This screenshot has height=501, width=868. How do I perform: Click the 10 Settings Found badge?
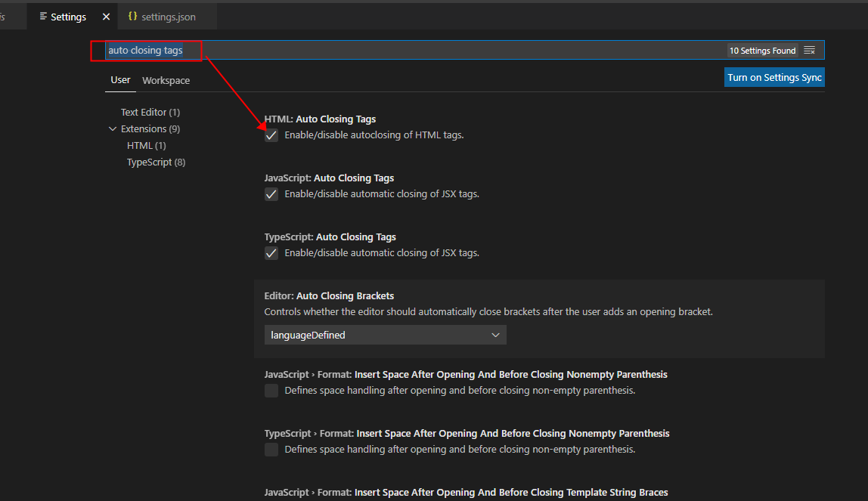click(x=762, y=51)
